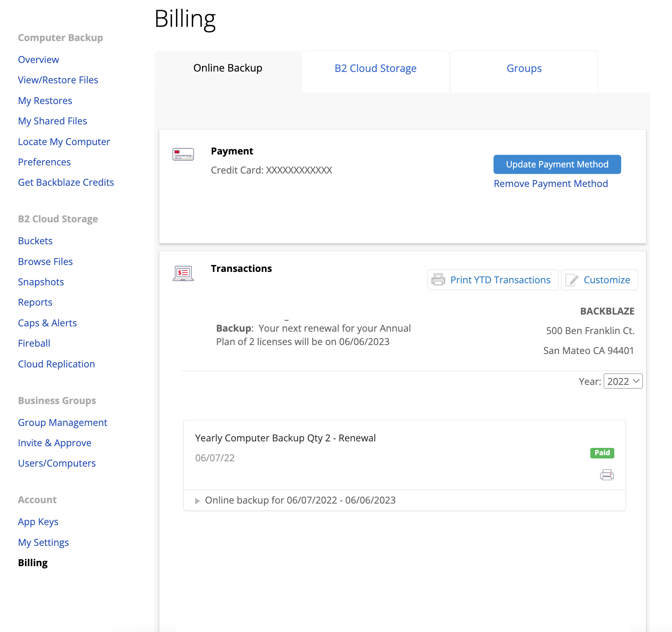
Task: Open Browse Files link
Action: 46,262
